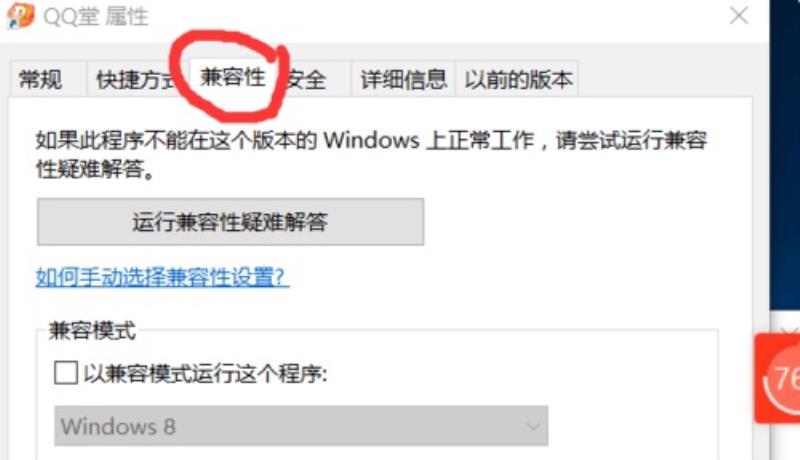View the 以前的版本 tab
The height and width of the screenshot is (460, 800).
tap(517, 80)
